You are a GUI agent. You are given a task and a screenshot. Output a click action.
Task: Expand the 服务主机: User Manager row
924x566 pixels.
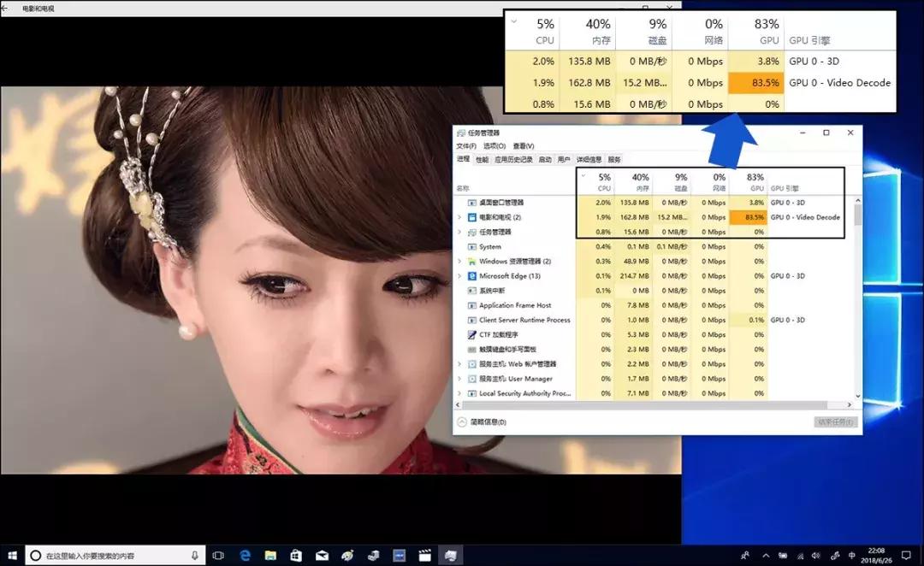459,379
